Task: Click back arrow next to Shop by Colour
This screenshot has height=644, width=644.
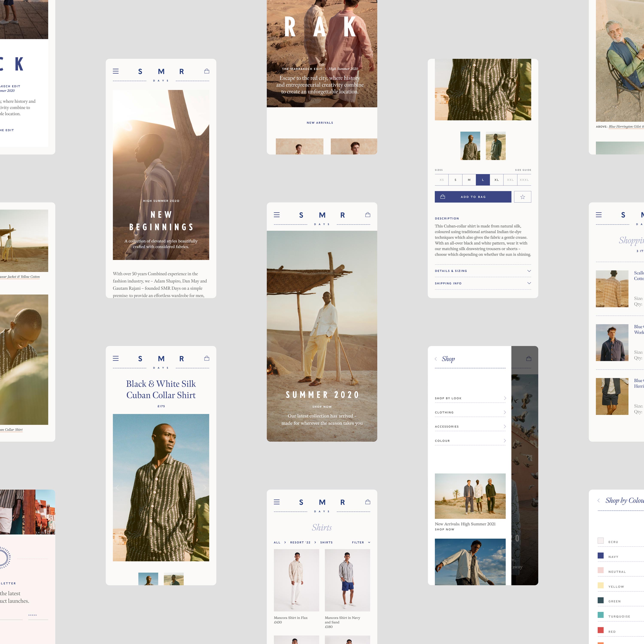Action: 599,500
